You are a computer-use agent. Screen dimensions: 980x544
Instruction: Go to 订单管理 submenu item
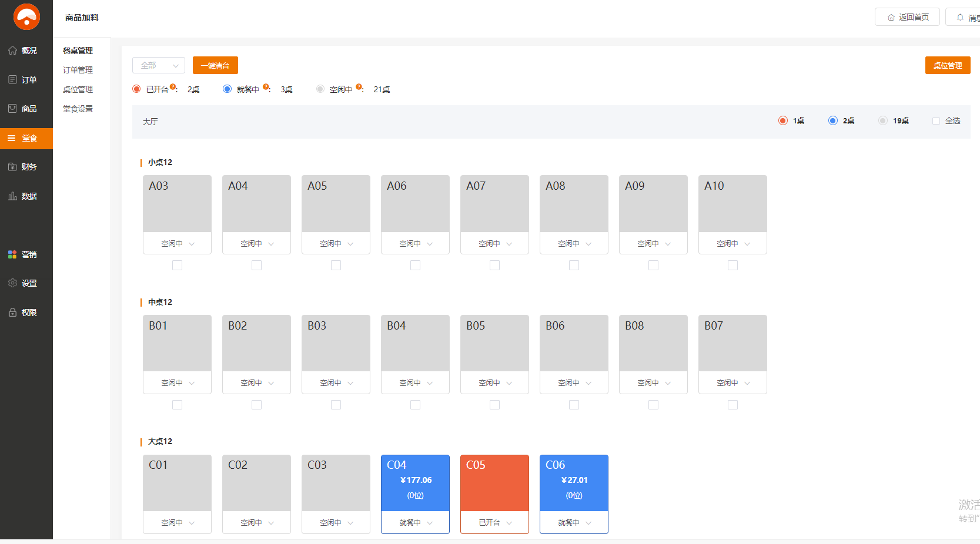coord(78,70)
